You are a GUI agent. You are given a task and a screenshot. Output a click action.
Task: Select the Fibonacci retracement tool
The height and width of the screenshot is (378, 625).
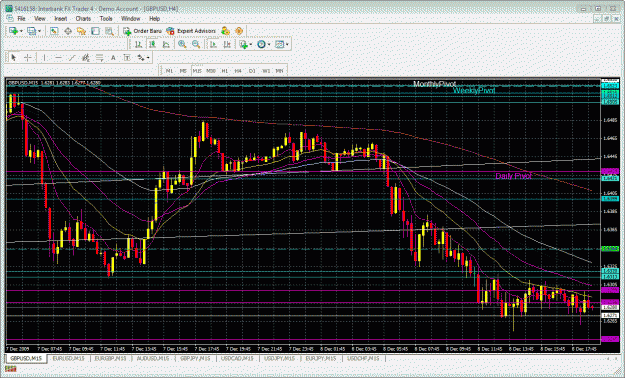(99, 58)
